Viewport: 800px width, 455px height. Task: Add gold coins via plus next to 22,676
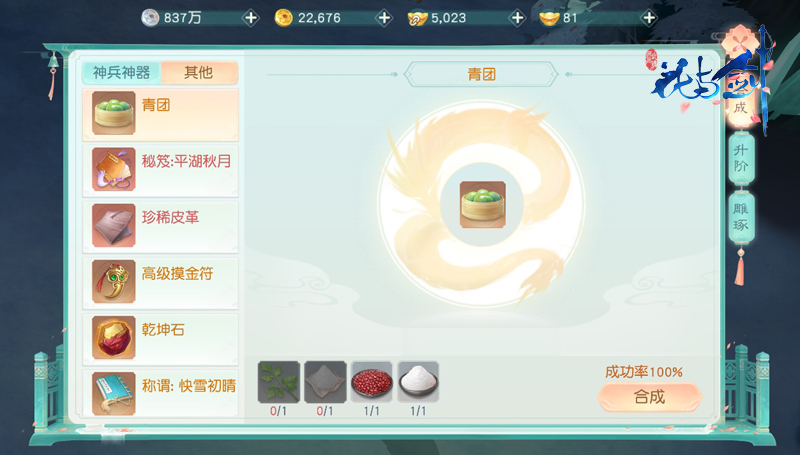click(x=384, y=18)
